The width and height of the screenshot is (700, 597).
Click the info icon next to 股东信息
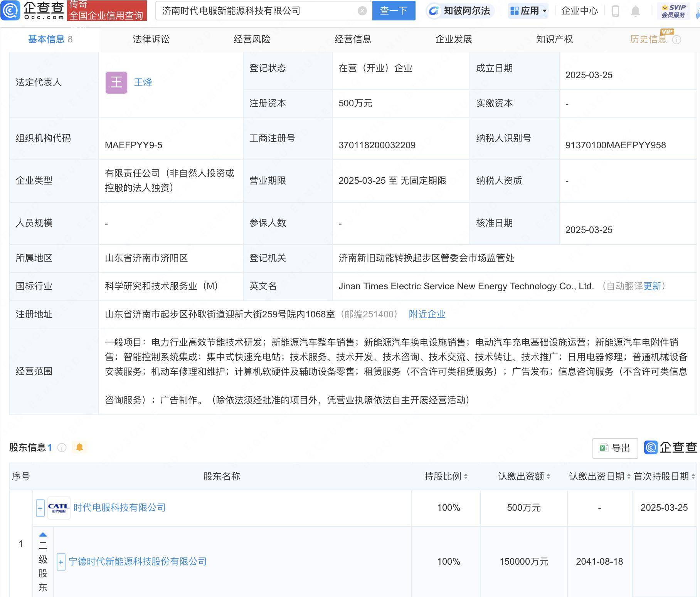point(61,448)
